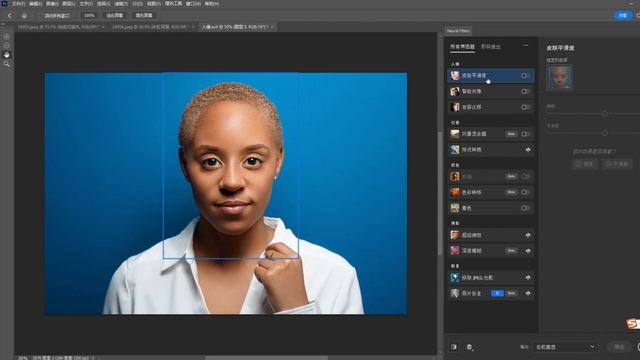640x360 pixels.
Task: Enable the 智能肖像 filter toggle
Action: coord(525,91)
